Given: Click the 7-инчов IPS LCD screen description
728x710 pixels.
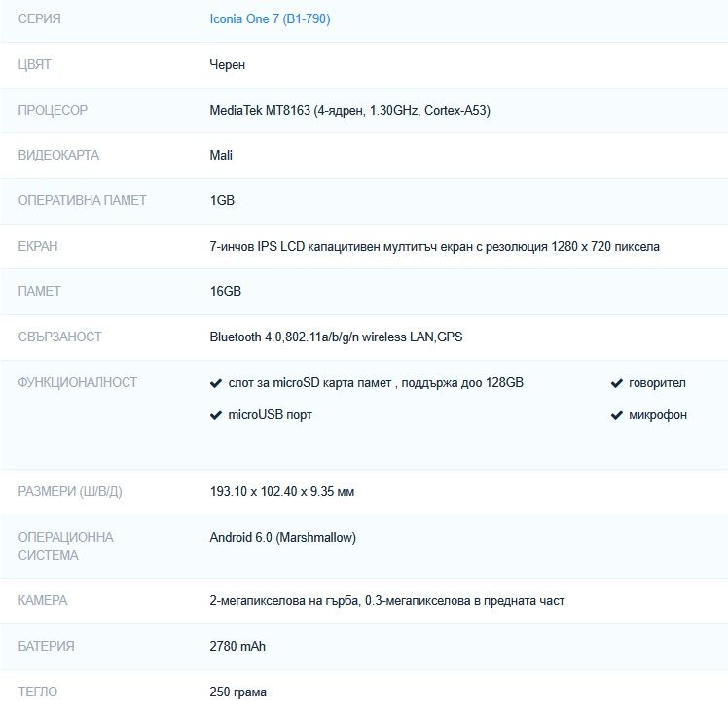Looking at the screenshot, I should coord(435,246).
